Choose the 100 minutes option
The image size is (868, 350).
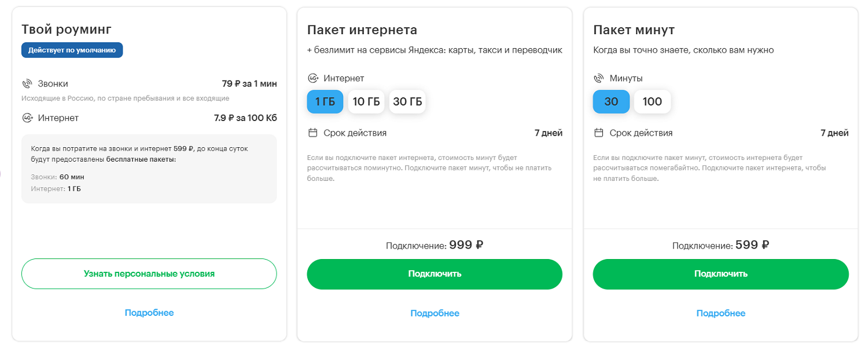coord(652,102)
